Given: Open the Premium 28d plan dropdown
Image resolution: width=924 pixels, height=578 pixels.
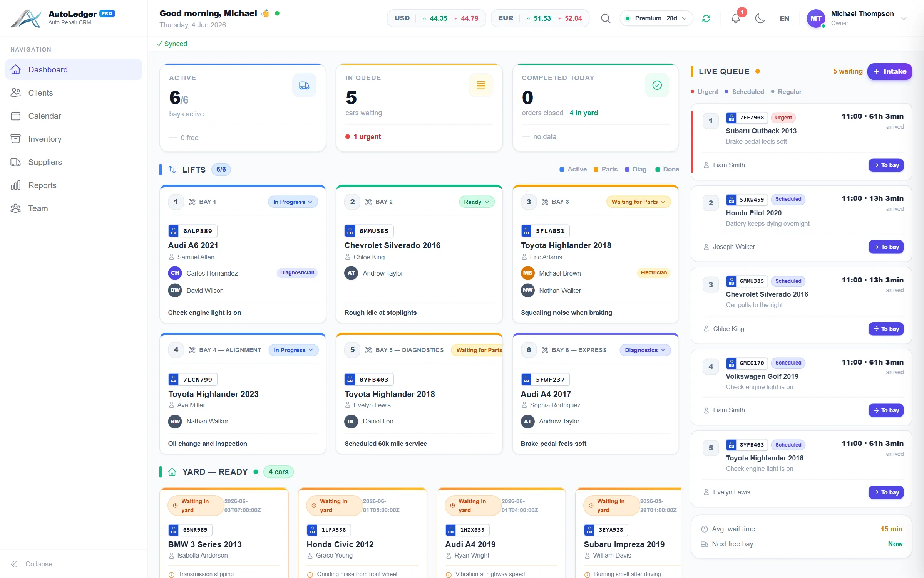Looking at the screenshot, I should pos(656,18).
